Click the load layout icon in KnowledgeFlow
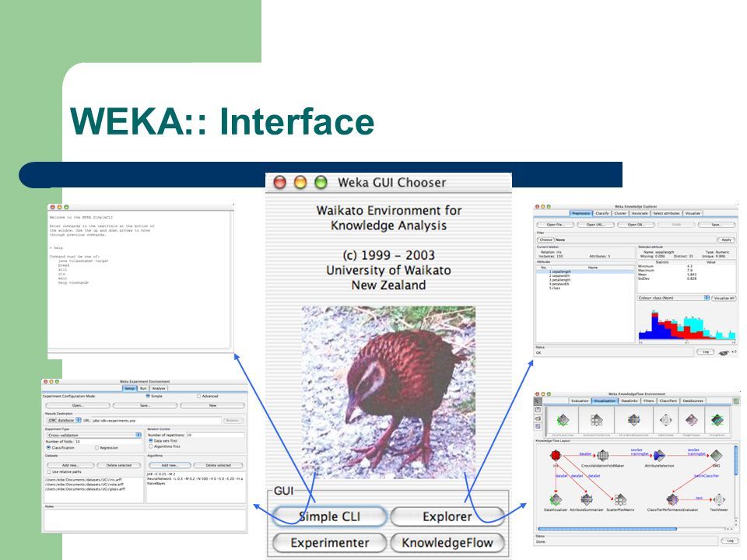747x560 pixels. tap(538, 418)
